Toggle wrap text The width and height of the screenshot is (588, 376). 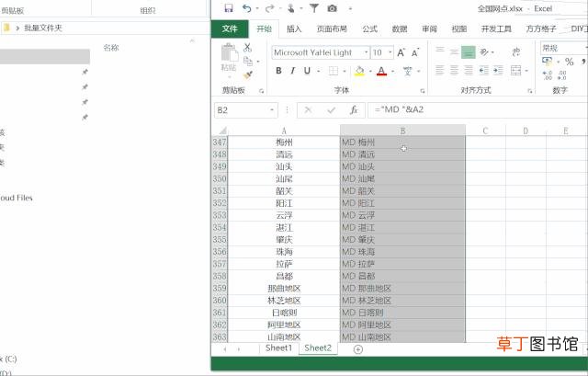pos(516,51)
